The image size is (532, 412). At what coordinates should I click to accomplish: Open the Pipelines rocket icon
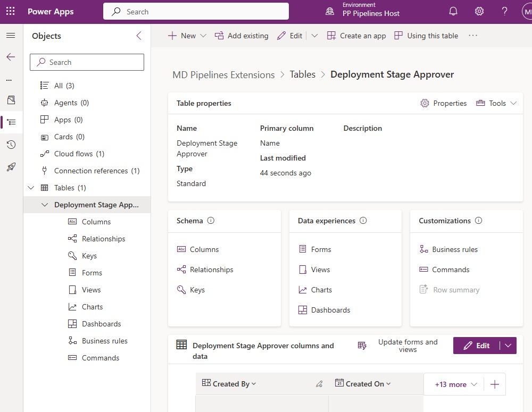[x=11, y=167]
